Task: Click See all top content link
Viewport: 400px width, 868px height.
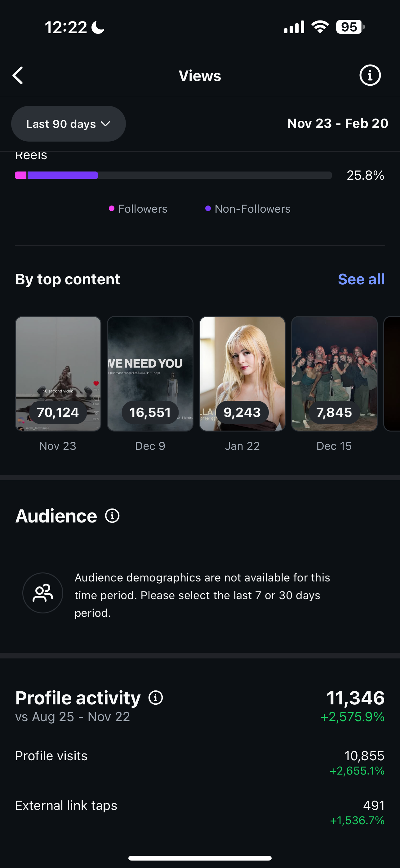Action: click(361, 279)
